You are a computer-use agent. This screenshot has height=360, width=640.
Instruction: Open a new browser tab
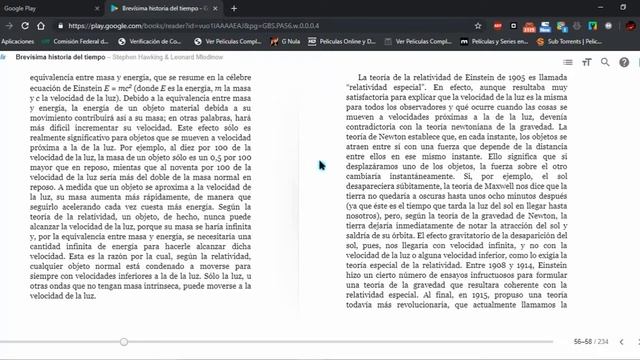tap(234, 8)
